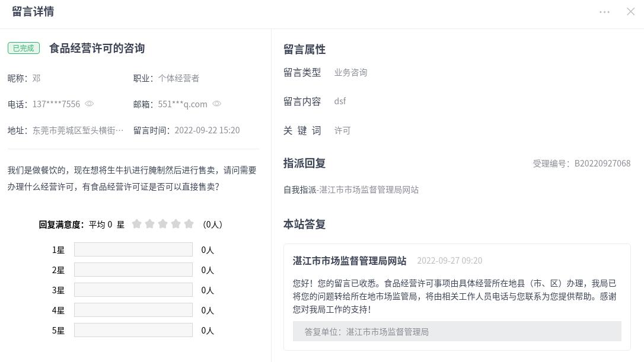Click the keyword 许可
The image size is (644, 362).
342,130
